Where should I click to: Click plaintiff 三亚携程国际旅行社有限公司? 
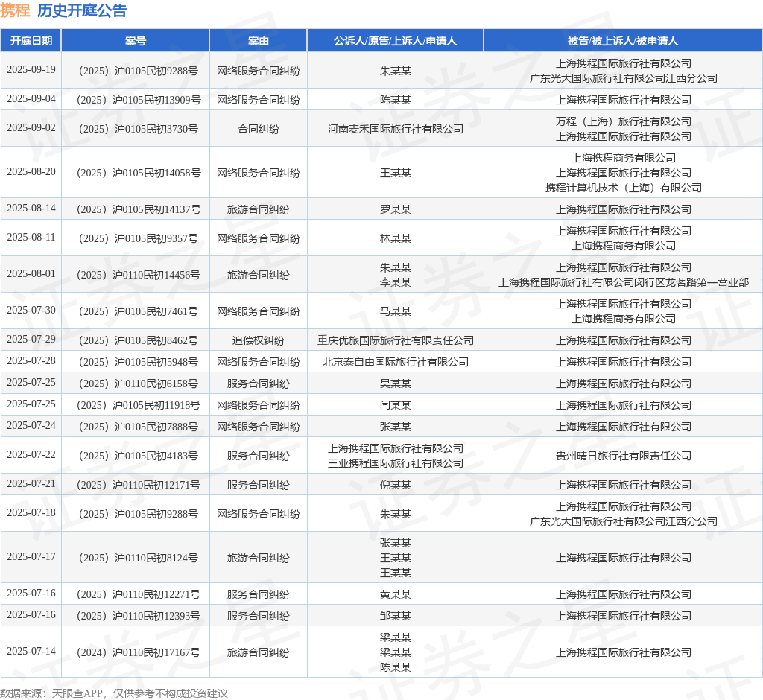pyautogui.click(x=396, y=463)
